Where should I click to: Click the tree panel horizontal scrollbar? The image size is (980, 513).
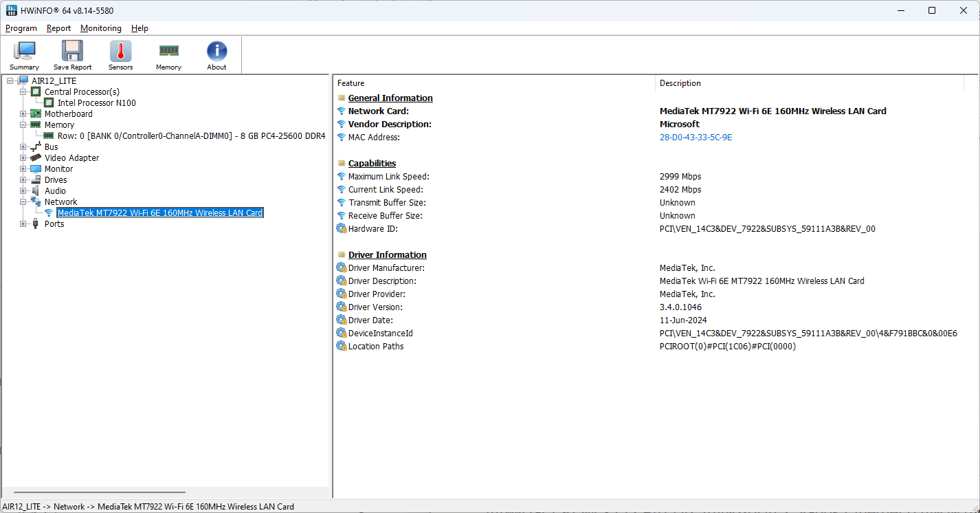tap(100, 492)
